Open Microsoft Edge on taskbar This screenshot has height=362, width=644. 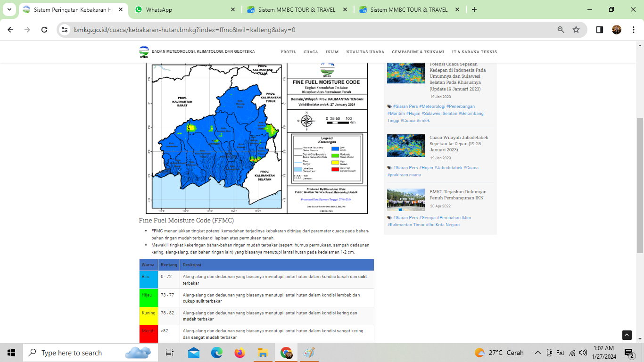[x=217, y=353]
